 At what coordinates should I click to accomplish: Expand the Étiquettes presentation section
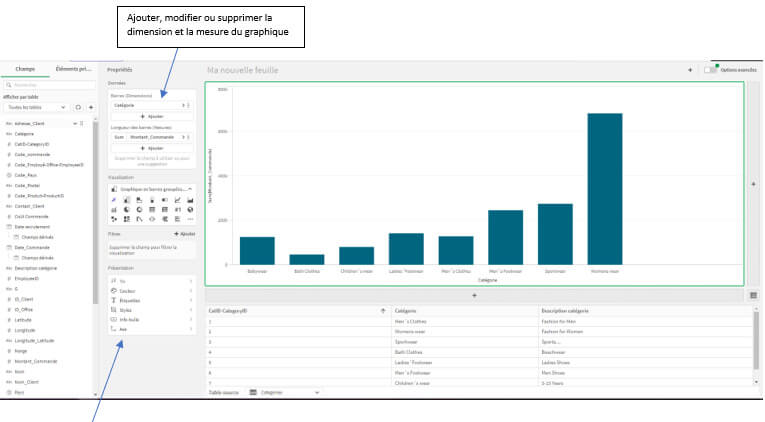point(152,301)
